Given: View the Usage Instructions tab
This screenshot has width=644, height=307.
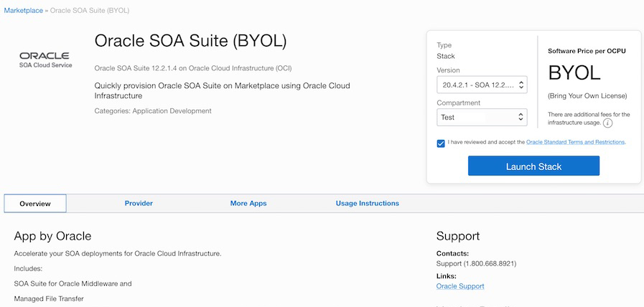Looking at the screenshot, I should coord(367,204).
